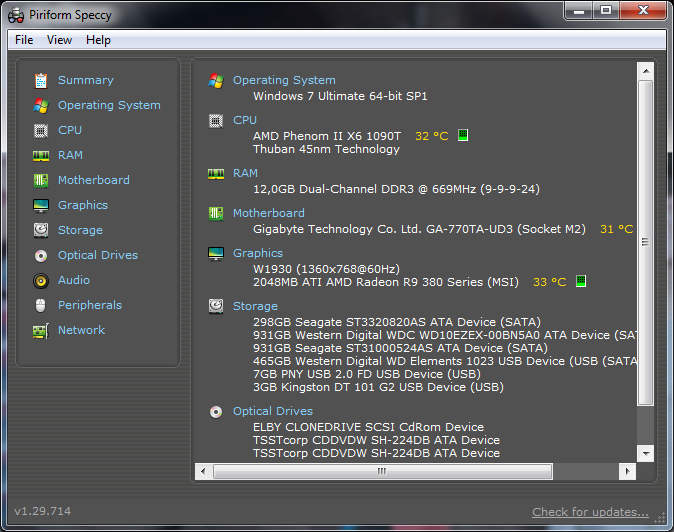The image size is (674, 532).
Task: Click green temperature indicator beside GPU 33 °C
Action: coord(581,281)
